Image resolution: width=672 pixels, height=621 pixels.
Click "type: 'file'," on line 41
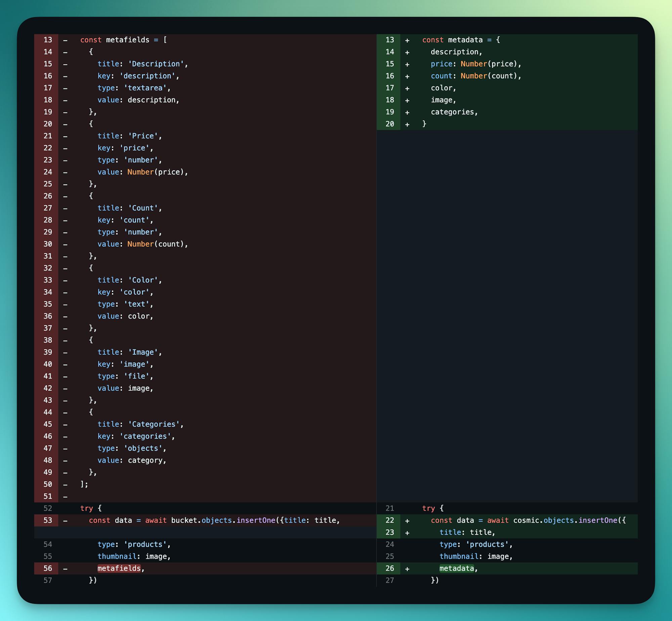point(125,376)
